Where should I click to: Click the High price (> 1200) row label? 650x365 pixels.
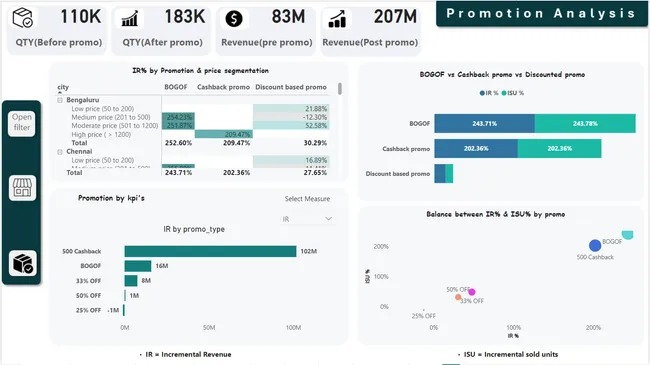pos(101,134)
